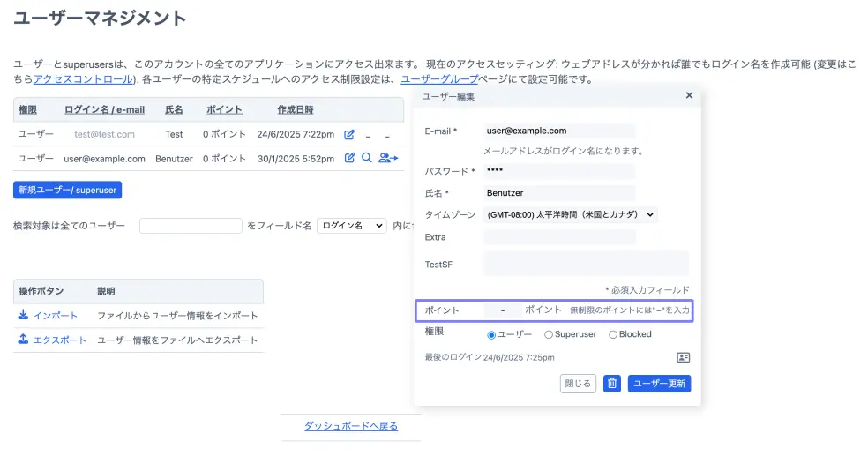Image resolution: width=868 pixels, height=456 pixels.
Task: Click the パスワード input field
Action: click(x=559, y=170)
